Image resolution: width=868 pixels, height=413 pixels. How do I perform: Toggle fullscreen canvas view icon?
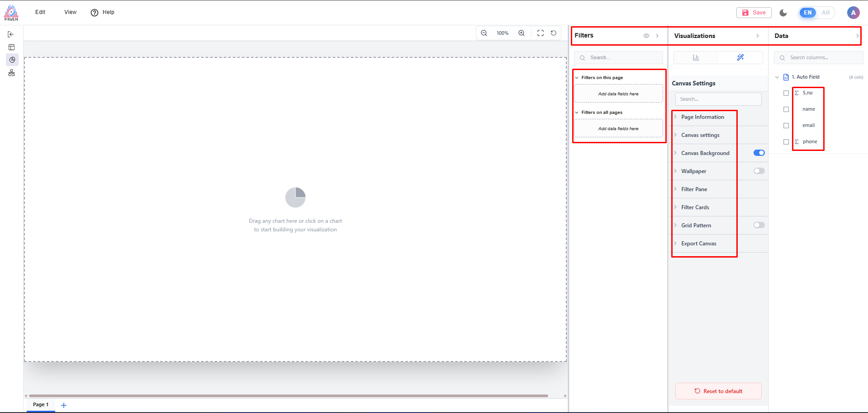[541, 33]
